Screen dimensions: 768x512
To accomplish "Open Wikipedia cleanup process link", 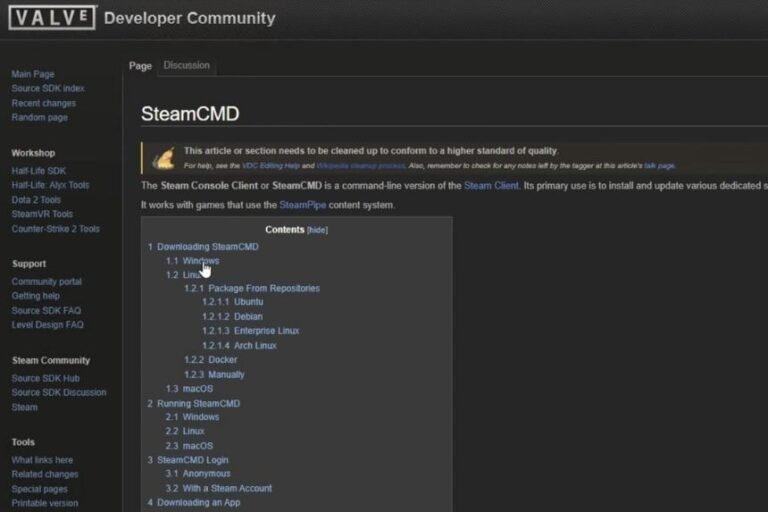I will [360, 166].
